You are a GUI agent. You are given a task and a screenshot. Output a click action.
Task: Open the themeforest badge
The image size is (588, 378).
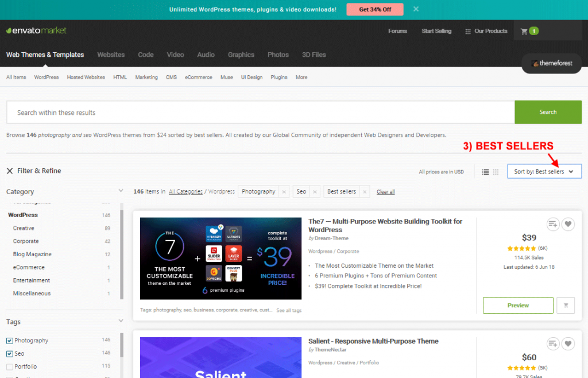tap(552, 63)
